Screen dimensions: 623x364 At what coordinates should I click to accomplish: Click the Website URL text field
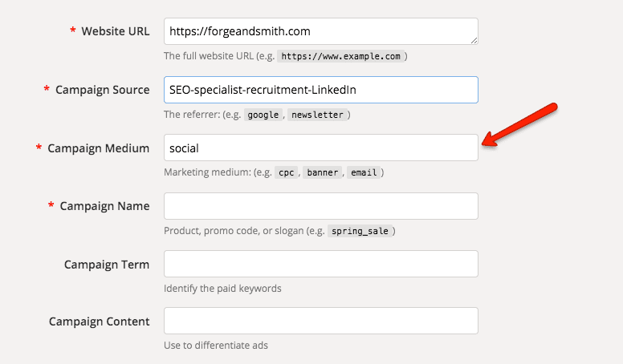click(x=320, y=31)
